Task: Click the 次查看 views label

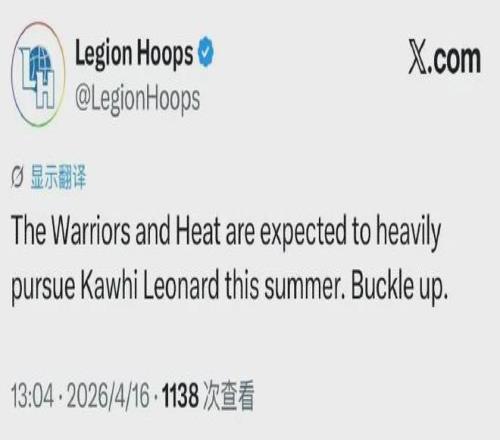Action: tap(229, 396)
